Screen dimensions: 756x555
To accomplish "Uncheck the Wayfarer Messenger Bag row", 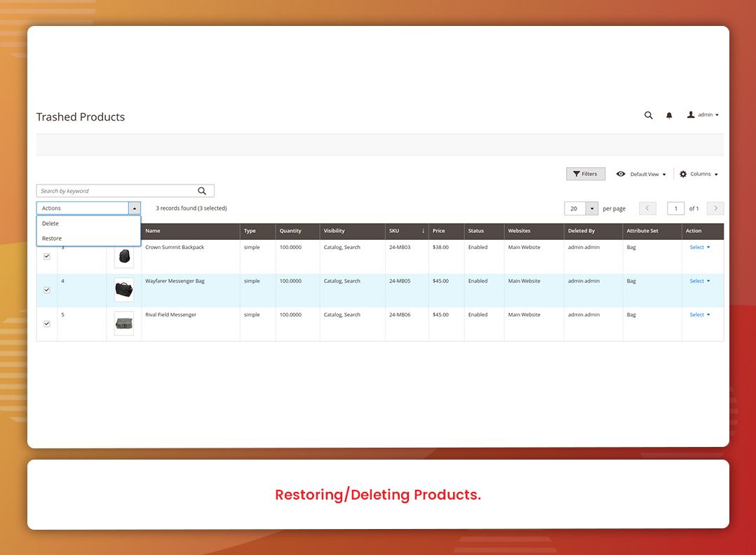I will coord(46,290).
